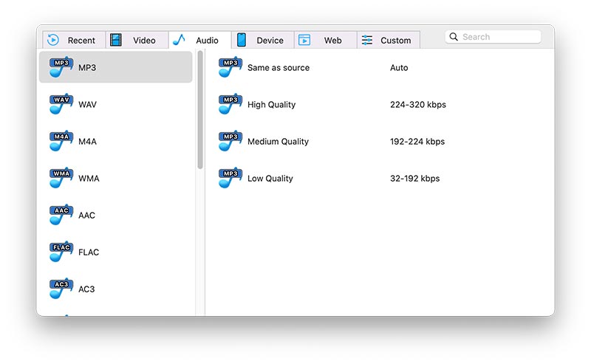Click the WAV format icon
This screenshot has height=364, width=591.
coord(61,104)
